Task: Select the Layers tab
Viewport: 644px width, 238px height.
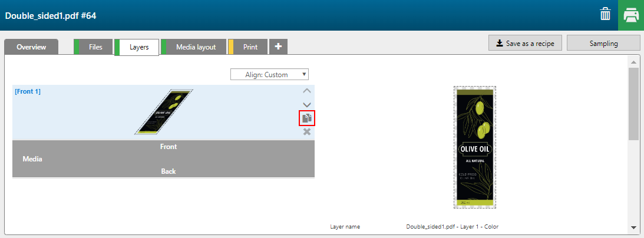Action: (x=139, y=47)
